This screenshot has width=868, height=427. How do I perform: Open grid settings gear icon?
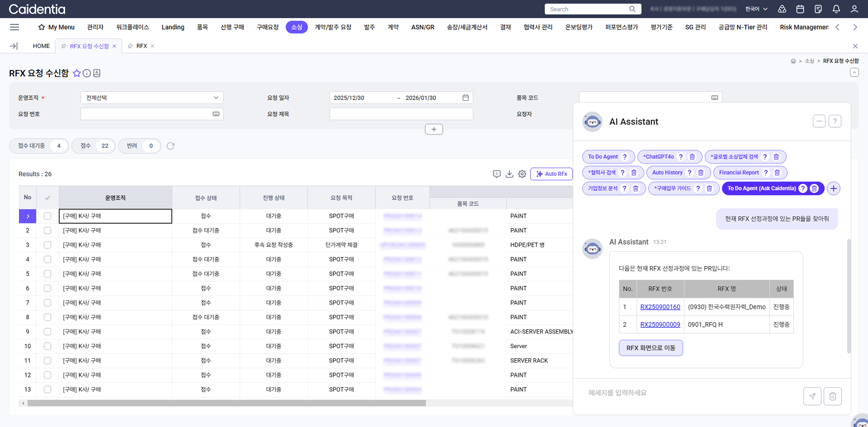(x=522, y=174)
